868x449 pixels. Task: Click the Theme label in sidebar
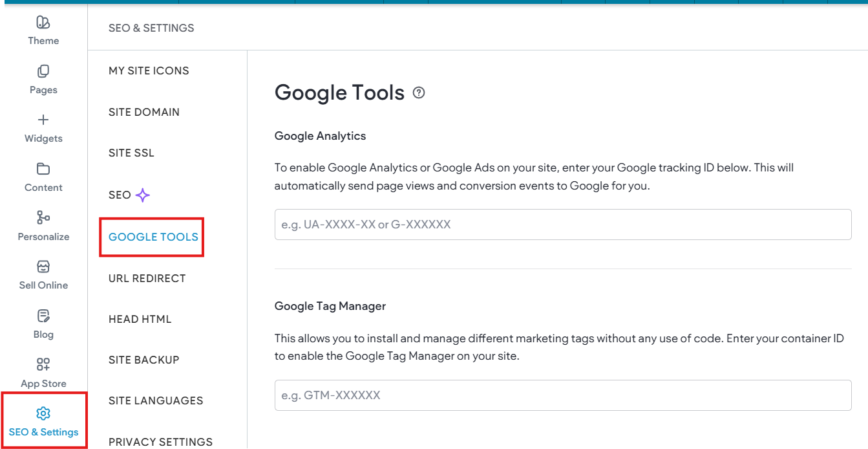(43, 41)
